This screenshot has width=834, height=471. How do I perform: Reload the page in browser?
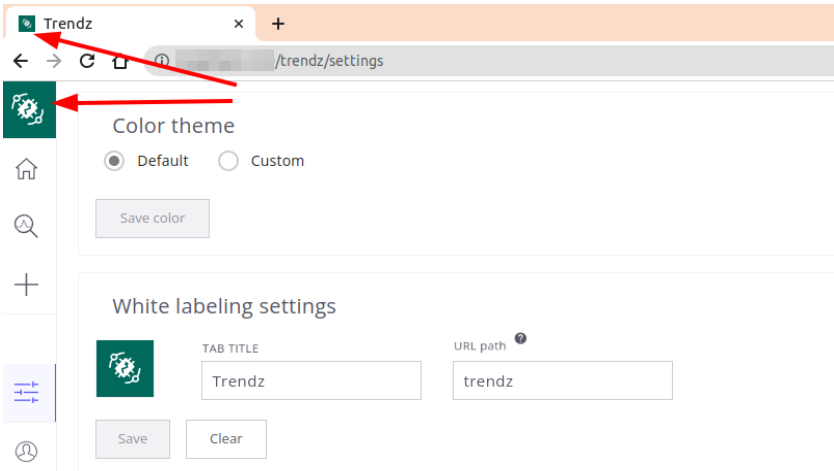(x=87, y=61)
